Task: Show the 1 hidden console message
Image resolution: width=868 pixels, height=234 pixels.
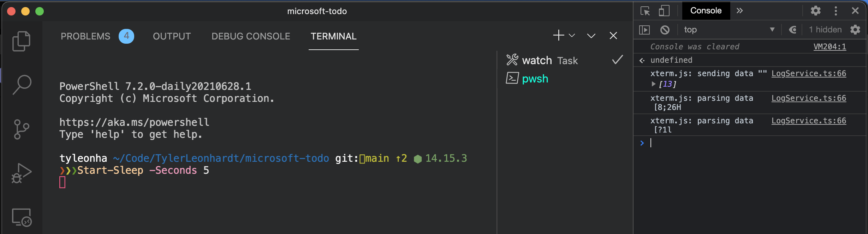Action: (x=825, y=30)
